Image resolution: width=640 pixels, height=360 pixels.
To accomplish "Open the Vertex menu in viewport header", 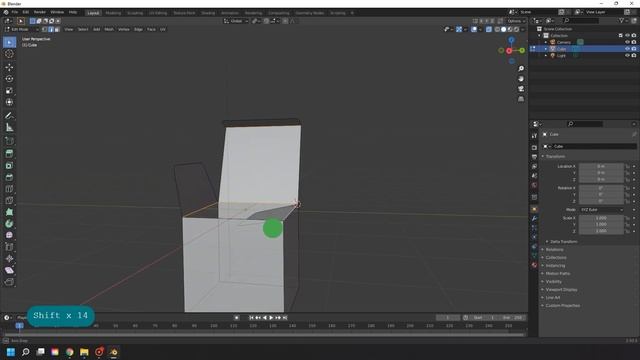I will click(124, 29).
